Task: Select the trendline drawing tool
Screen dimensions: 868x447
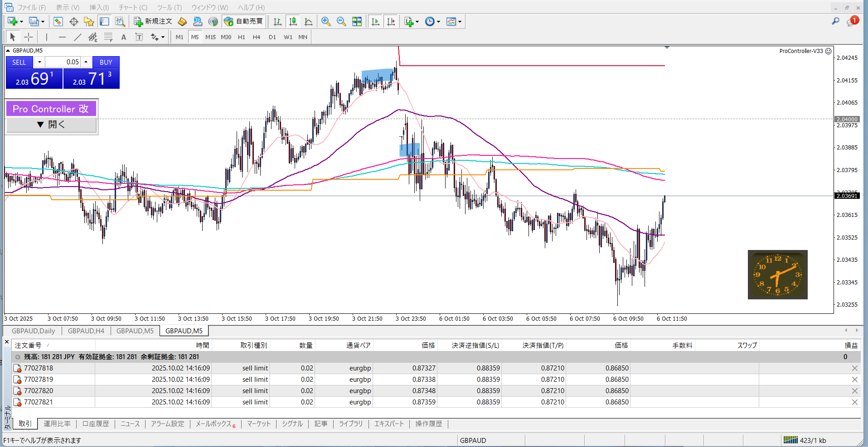Action: pyautogui.click(x=78, y=37)
